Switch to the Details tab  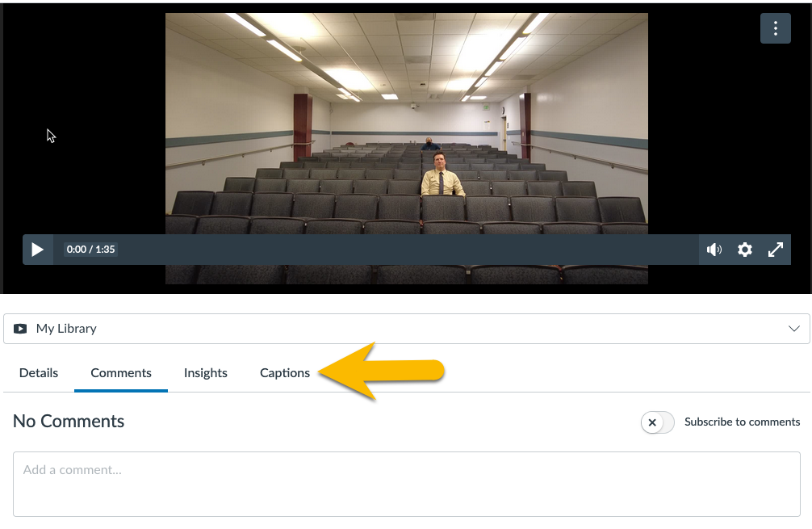click(39, 373)
